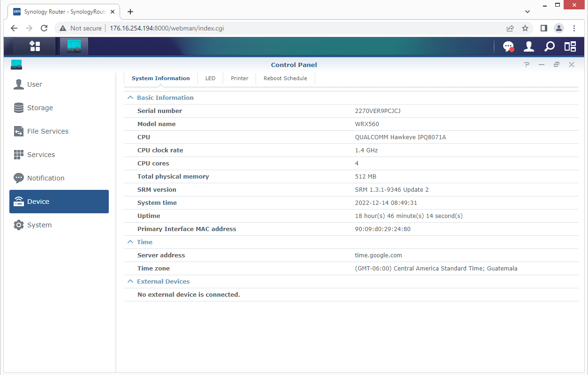Open the Chrome profile avatar icon
This screenshot has height=375, width=588.
559,28
